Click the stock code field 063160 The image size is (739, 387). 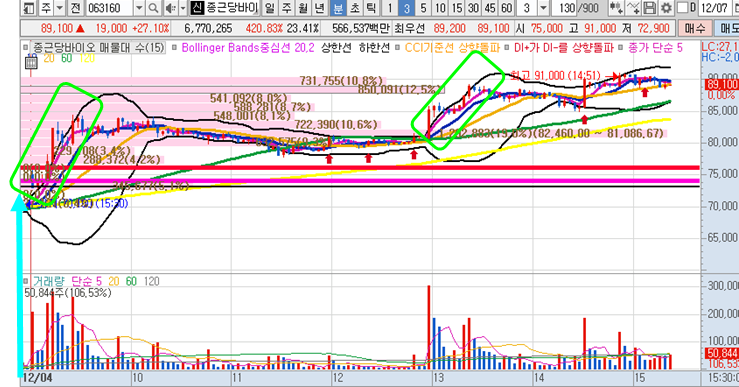point(109,8)
